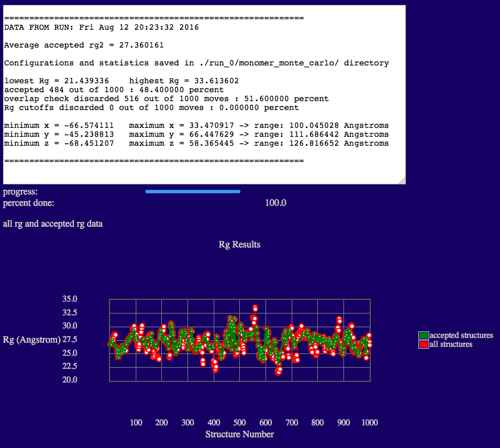Click the green accepted structures legend swatch

click(423, 335)
